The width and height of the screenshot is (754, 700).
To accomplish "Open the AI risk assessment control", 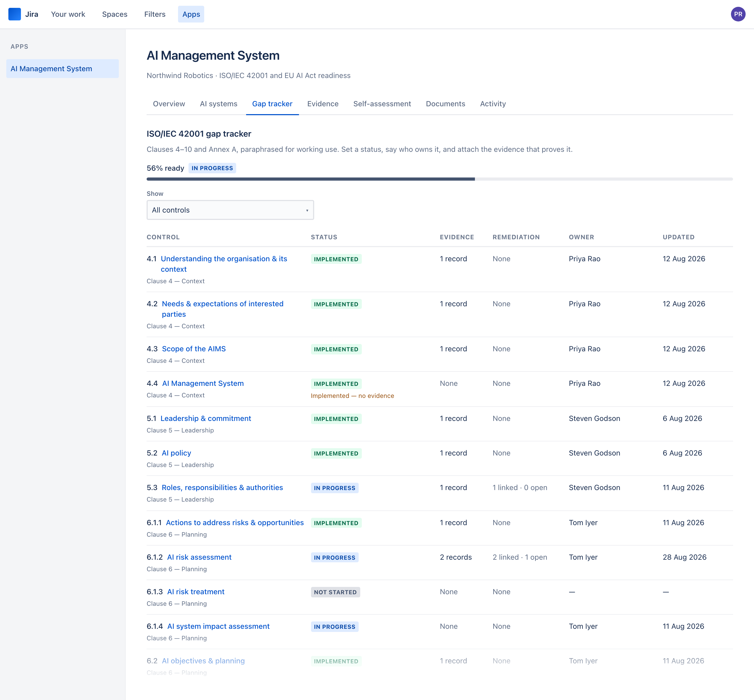I will click(199, 557).
